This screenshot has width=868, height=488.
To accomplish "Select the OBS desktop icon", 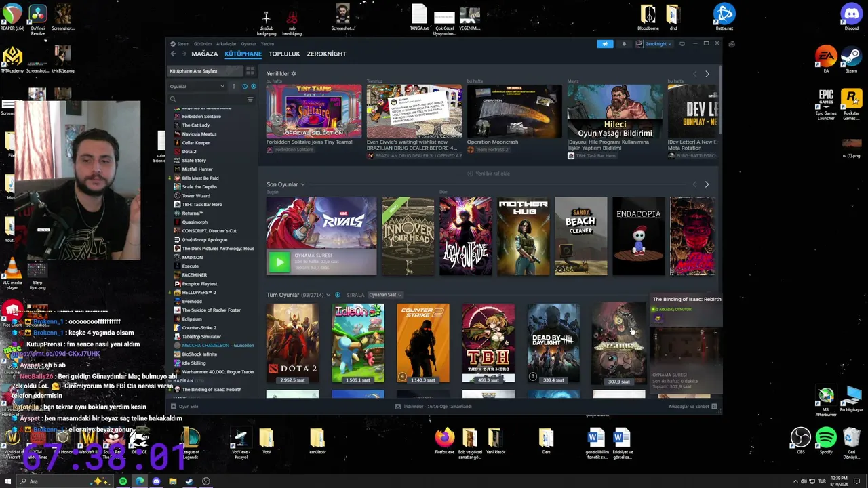I will click(x=801, y=441).
